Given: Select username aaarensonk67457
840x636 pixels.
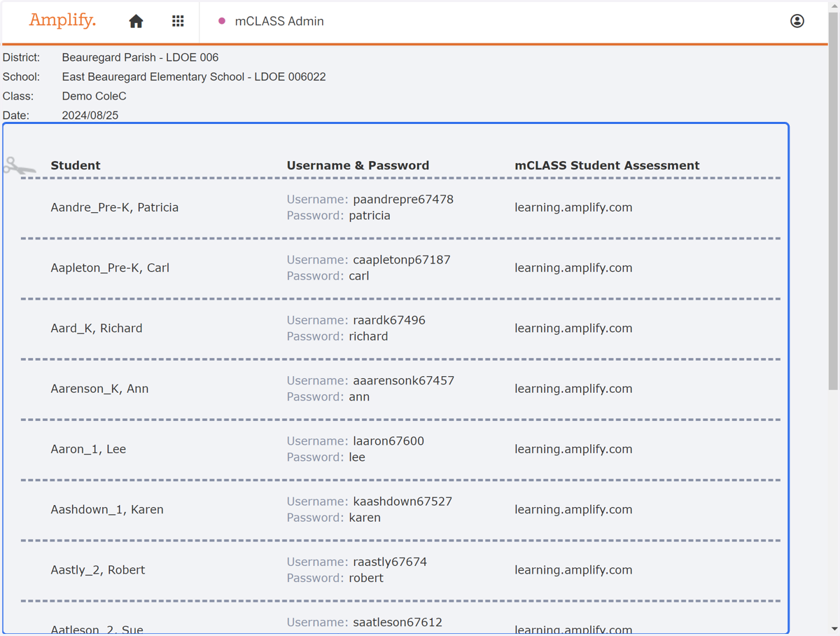Looking at the screenshot, I should (x=404, y=380).
